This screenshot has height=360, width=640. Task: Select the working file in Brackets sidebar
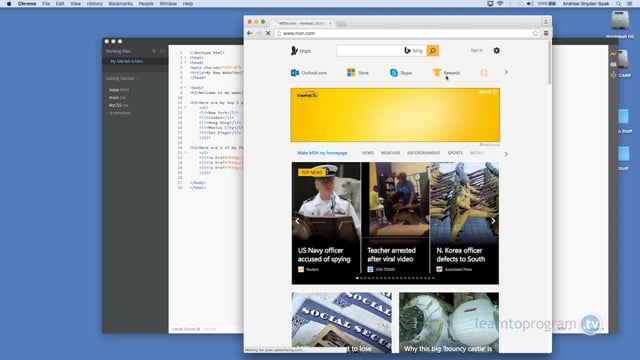coord(135,61)
